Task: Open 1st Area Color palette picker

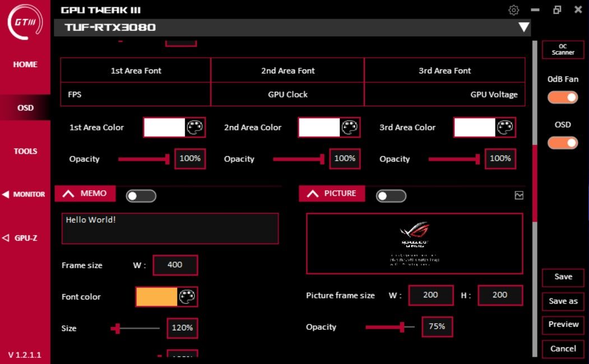Action: (x=194, y=127)
